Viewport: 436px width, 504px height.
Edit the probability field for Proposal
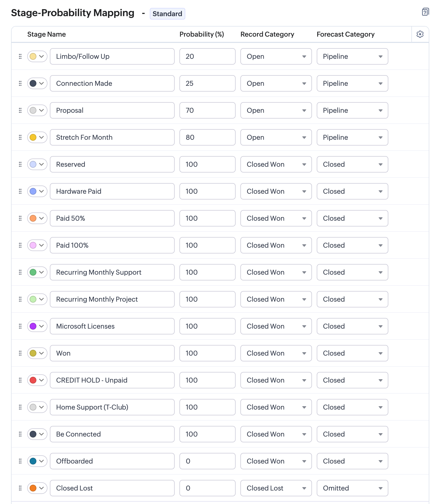(x=207, y=111)
